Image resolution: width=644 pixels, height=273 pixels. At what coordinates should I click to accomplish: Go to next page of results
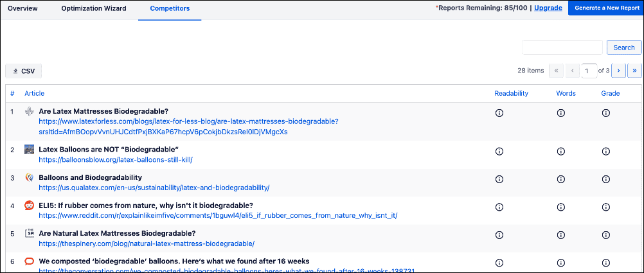tap(618, 71)
